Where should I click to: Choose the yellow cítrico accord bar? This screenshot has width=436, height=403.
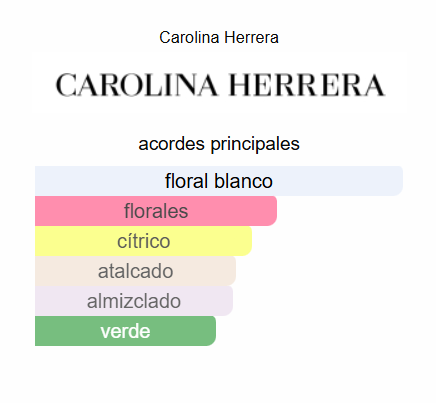pos(143,241)
